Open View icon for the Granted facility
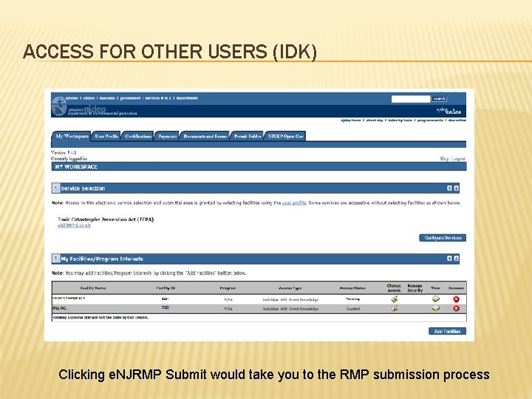The width and height of the screenshot is (532, 399). [436, 308]
